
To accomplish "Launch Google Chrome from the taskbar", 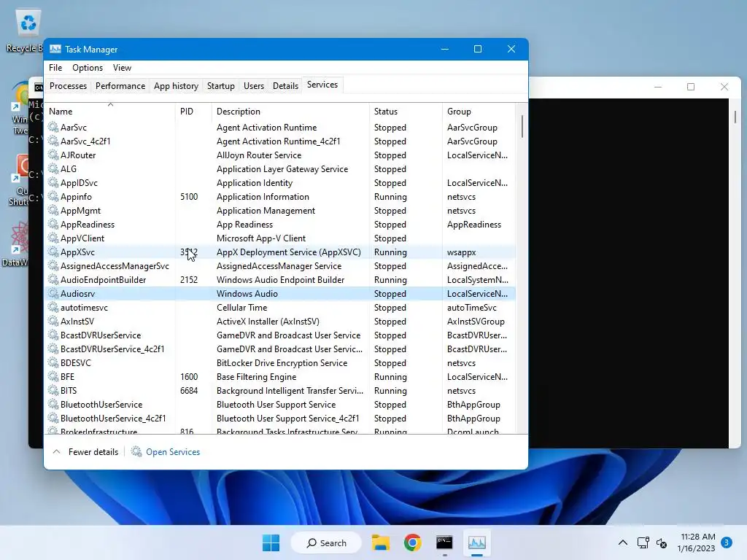I will point(413,542).
